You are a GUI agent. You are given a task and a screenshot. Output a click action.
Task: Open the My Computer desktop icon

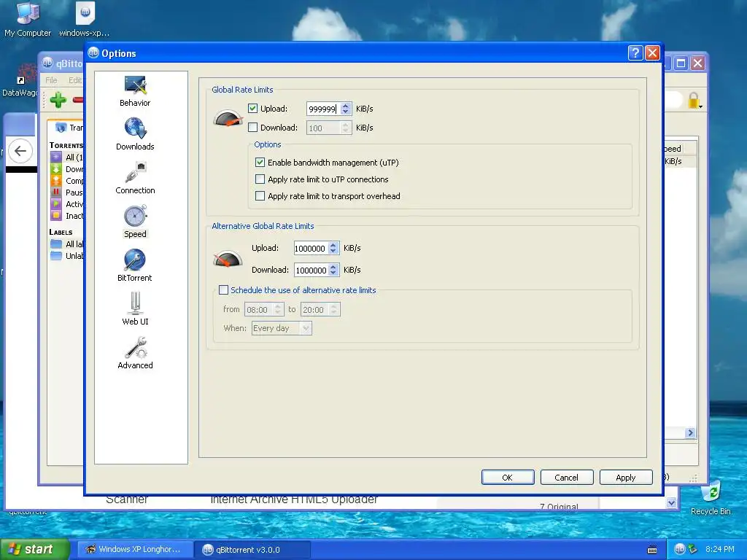[x=28, y=19]
